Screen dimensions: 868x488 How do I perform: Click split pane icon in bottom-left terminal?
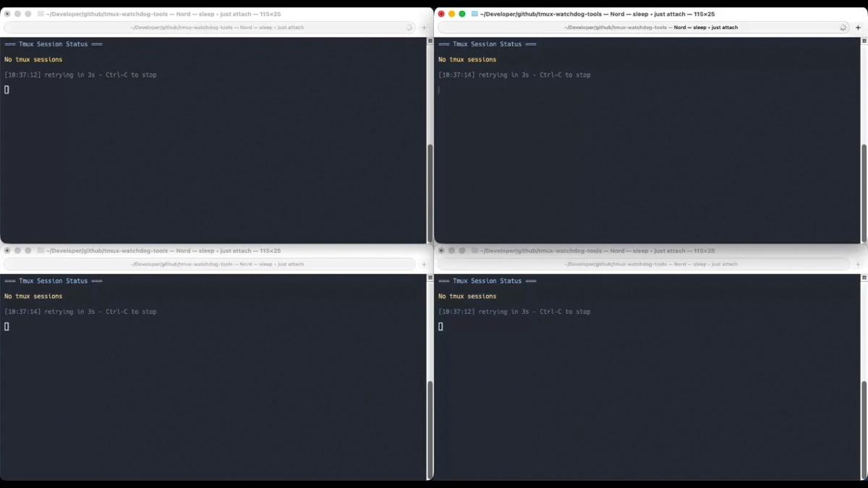(x=430, y=278)
